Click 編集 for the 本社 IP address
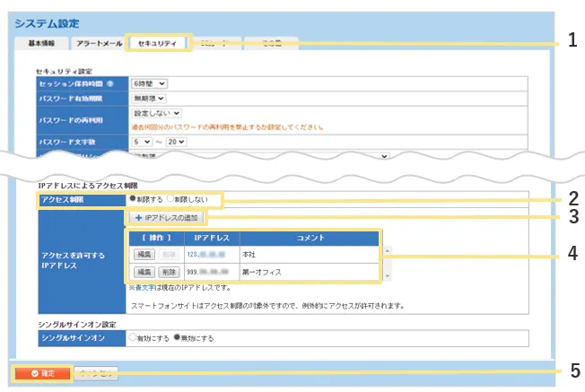The image size is (585, 392). (144, 254)
